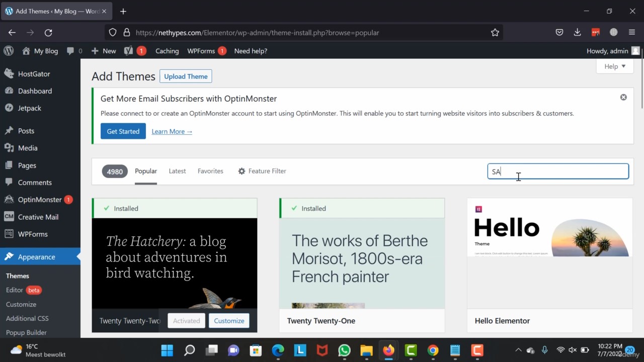Open Customize submenu item
Image resolution: width=644 pixels, height=362 pixels.
point(21,304)
